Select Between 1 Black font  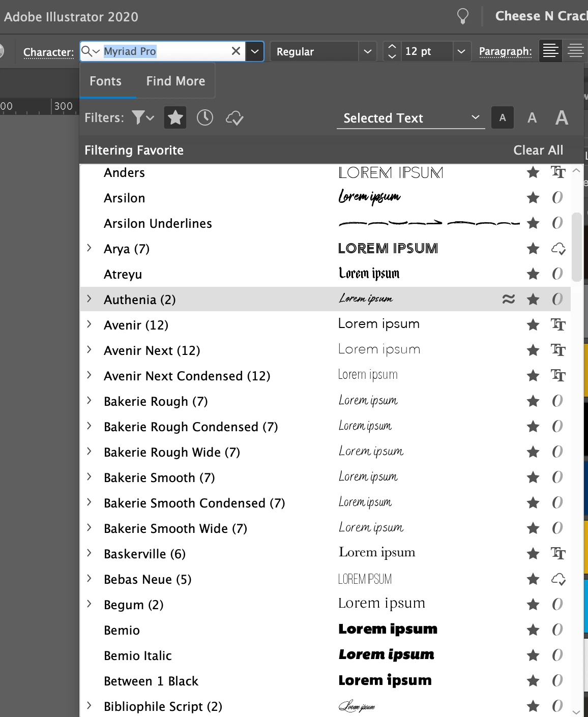tap(325, 681)
